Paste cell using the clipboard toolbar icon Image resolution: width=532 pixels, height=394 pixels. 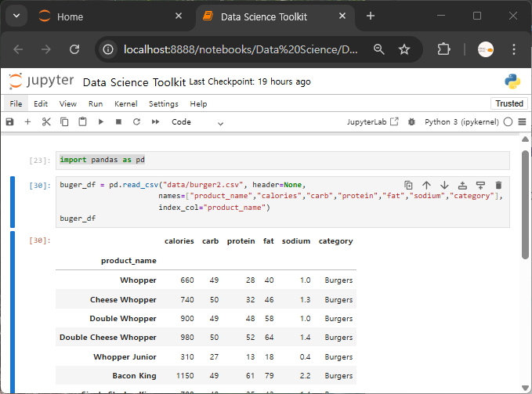(82, 121)
